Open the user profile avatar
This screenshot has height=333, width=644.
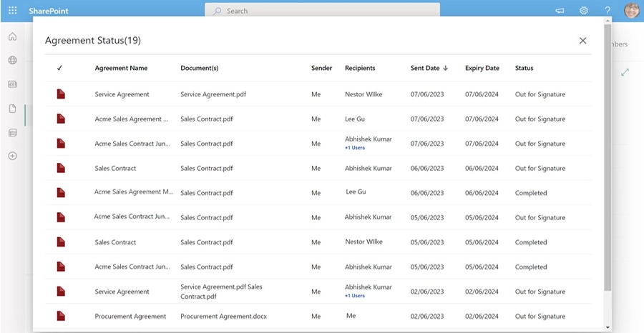pos(632,11)
